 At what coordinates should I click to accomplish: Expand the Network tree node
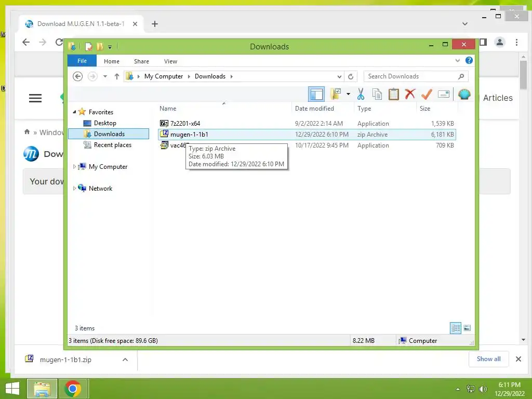[74, 188]
